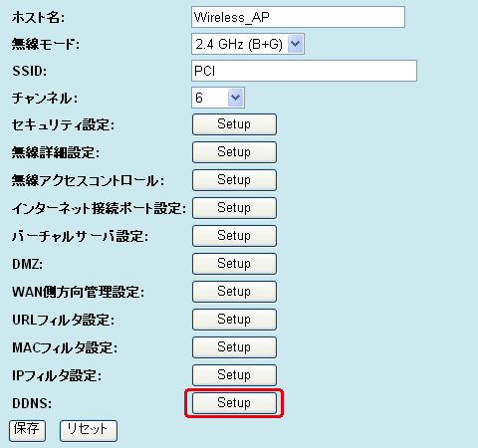Click the highlighted DDNS Setup button
478x448 pixels.
234,403
